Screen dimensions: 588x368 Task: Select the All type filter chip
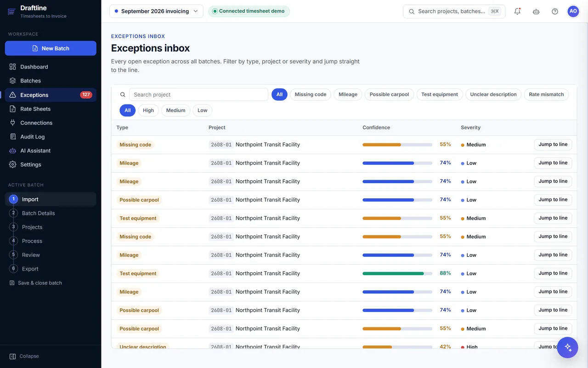[x=279, y=94]
